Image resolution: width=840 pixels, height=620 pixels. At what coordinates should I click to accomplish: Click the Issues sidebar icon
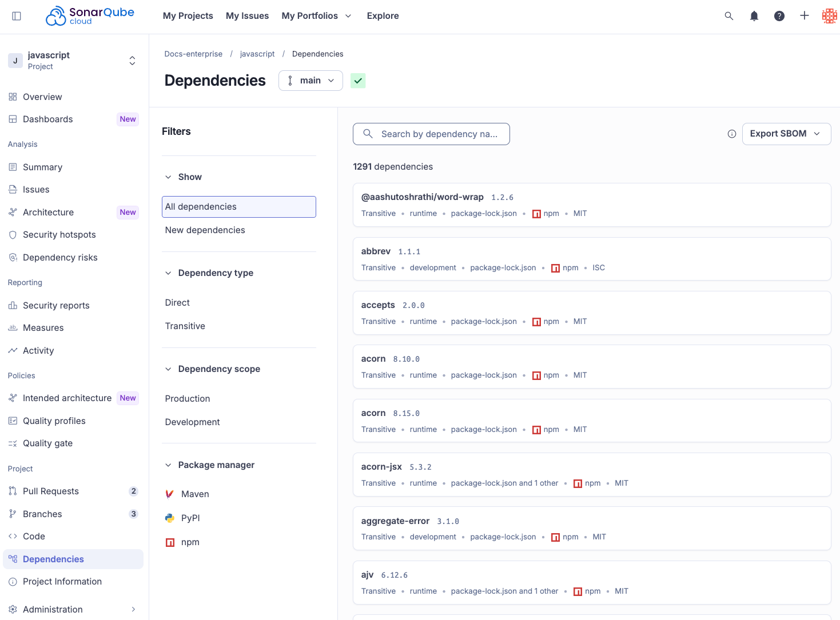[x=13, y=190]
